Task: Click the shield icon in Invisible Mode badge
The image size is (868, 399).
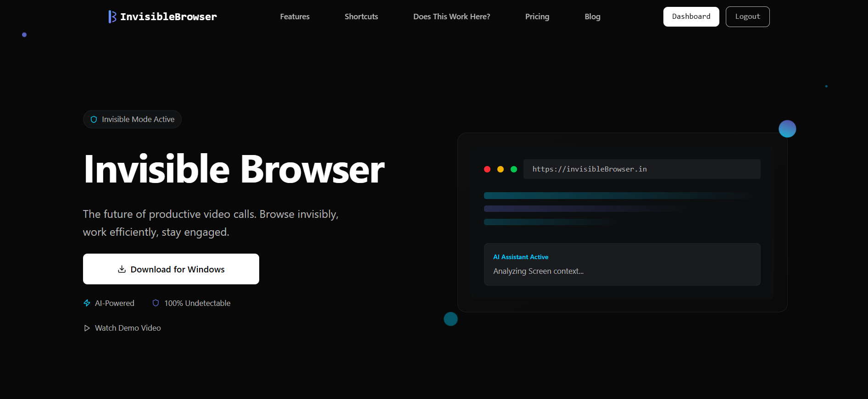Action: point(94,119)
